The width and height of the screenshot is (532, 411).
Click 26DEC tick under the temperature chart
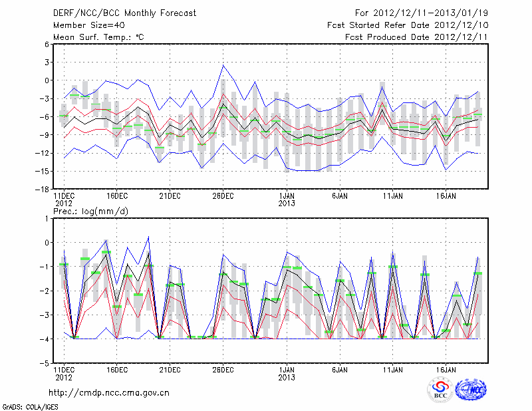[223, 196]
